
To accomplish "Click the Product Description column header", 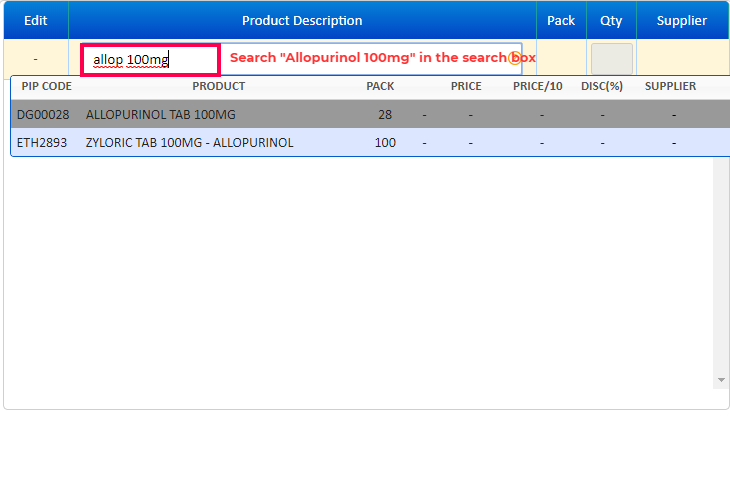I will (x=302, y=20).
